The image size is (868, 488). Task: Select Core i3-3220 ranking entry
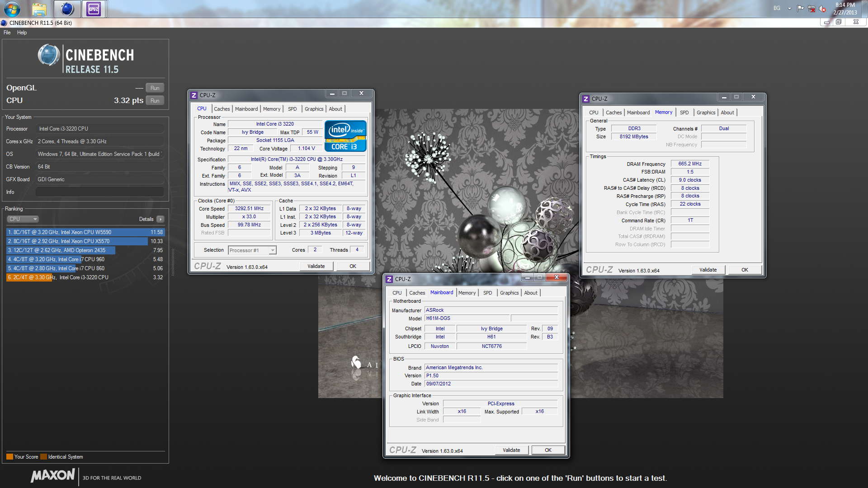(x=85, y=277)
